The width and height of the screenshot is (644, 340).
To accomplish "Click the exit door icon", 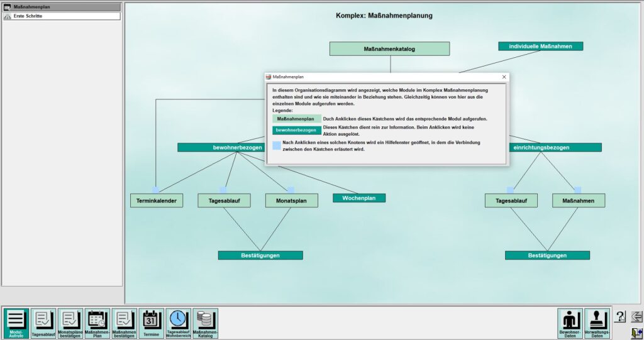I will click(636, 332).
